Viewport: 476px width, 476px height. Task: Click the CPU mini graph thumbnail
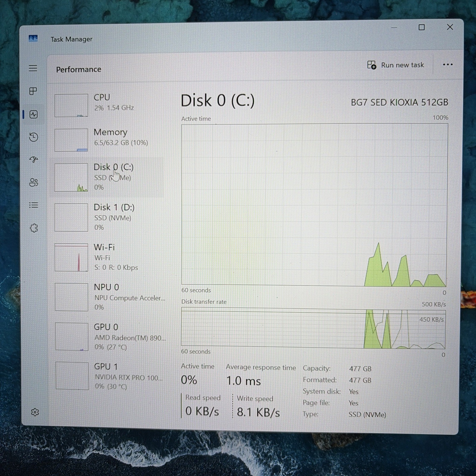pos(71,106)
